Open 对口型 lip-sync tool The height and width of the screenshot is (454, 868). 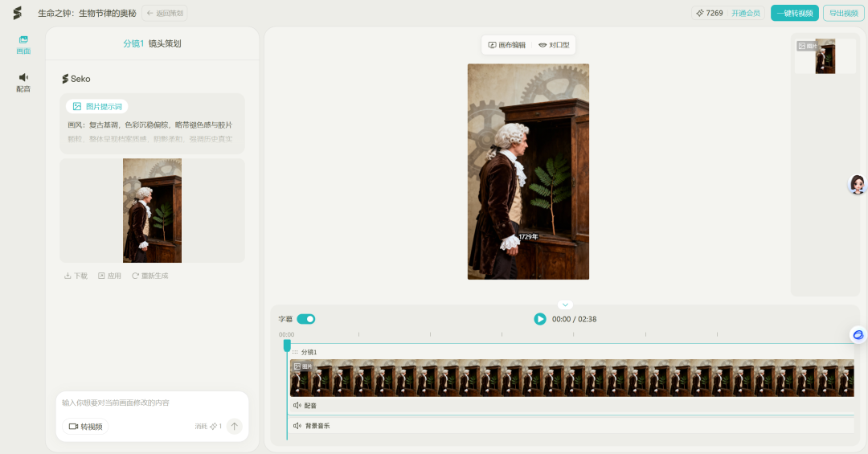(554, 45)
